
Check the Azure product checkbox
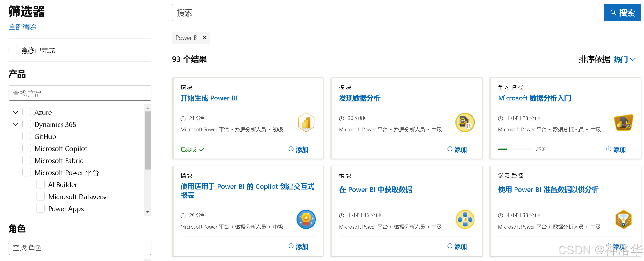26,112
